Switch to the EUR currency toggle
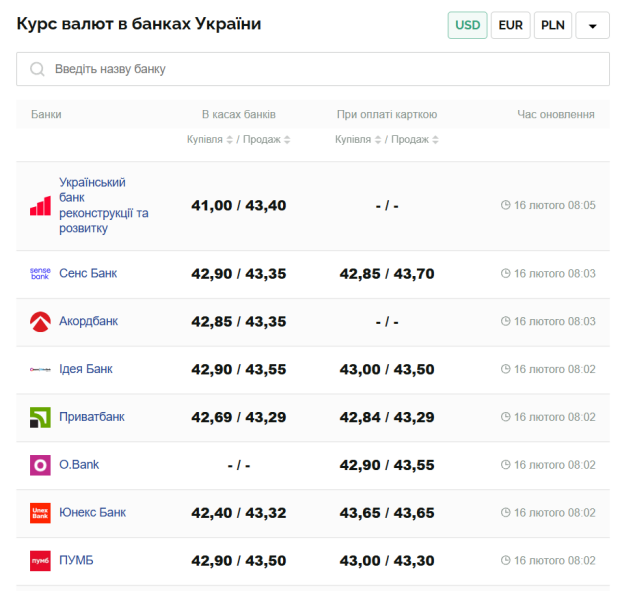Screen dimensions: 620x591 coord(510,25)
